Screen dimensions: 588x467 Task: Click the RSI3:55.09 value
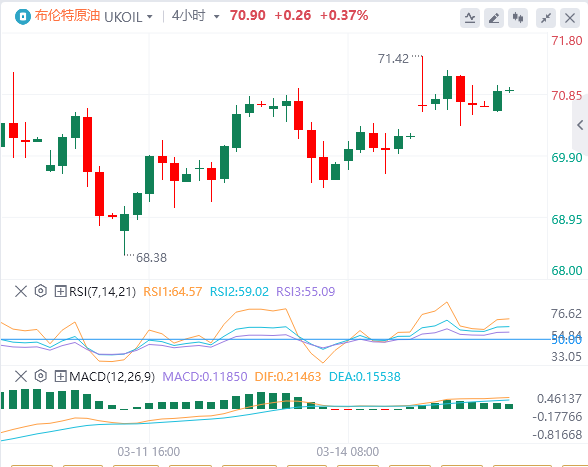point(306,291)
